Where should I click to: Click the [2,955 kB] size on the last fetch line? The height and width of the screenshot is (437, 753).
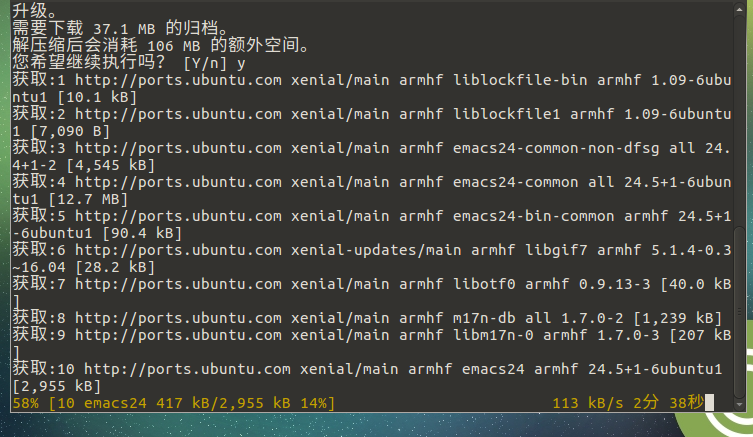(x=56, y=386)
